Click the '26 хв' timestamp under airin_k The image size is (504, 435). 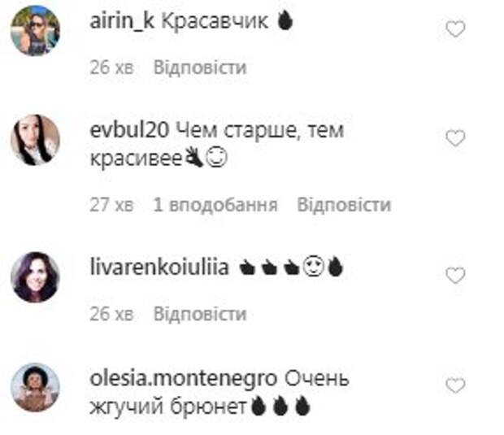point(111,67)
